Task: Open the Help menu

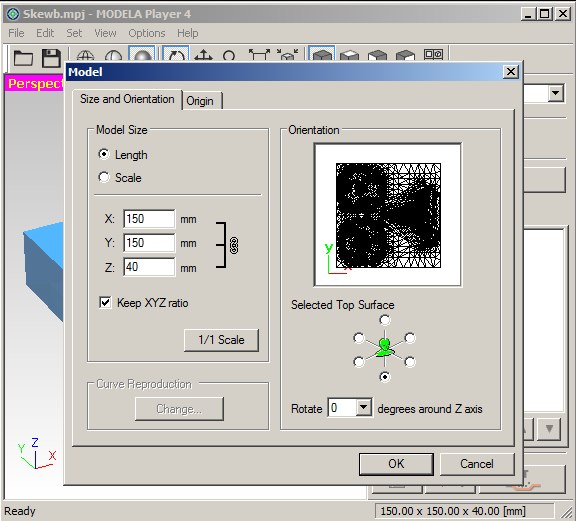Action: (x=187, y=33)
